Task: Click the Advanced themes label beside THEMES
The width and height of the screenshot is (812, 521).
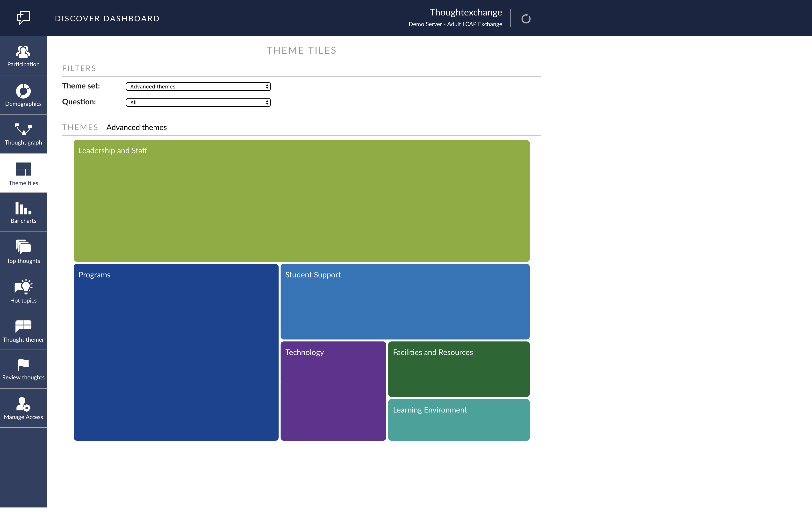Action: tap(137, 127)
